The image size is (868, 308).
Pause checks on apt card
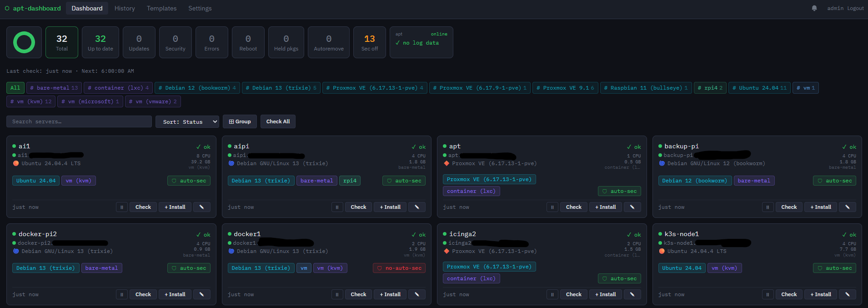[552, 207]
